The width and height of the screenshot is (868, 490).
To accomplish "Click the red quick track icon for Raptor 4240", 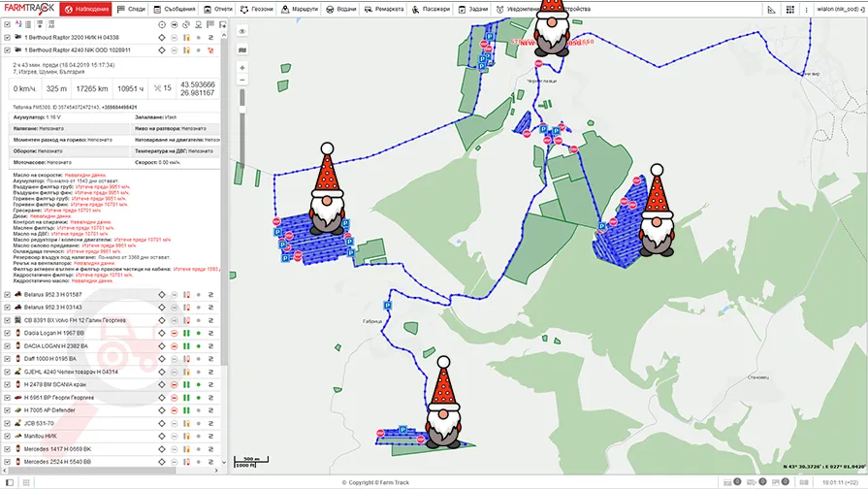I will [x=210, y=49].
